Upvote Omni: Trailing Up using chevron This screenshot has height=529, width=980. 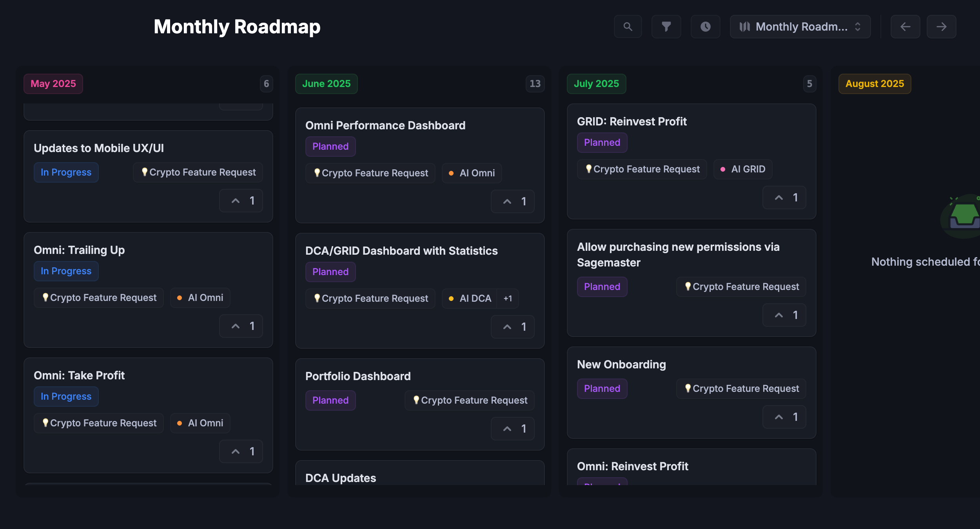[x=236, y=326]
